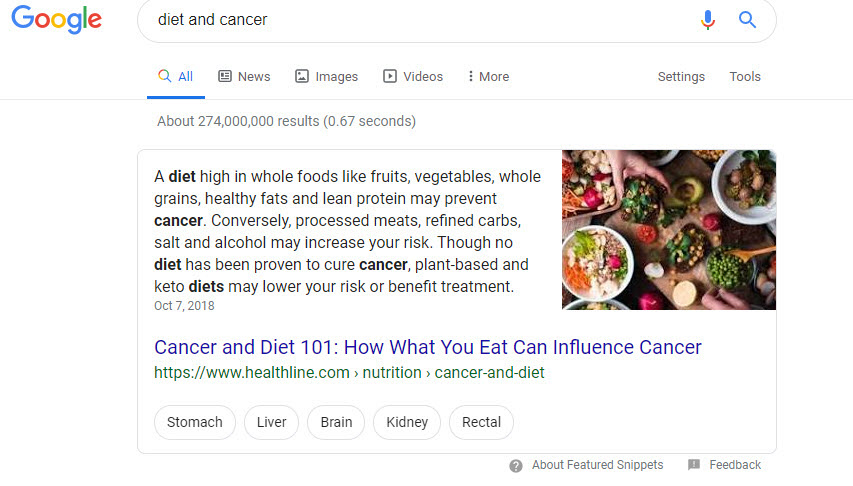Click the food image thumbnail in snippet
Image resolution: width=853 pixels, height=486 pixels.
tap(668, 229)
